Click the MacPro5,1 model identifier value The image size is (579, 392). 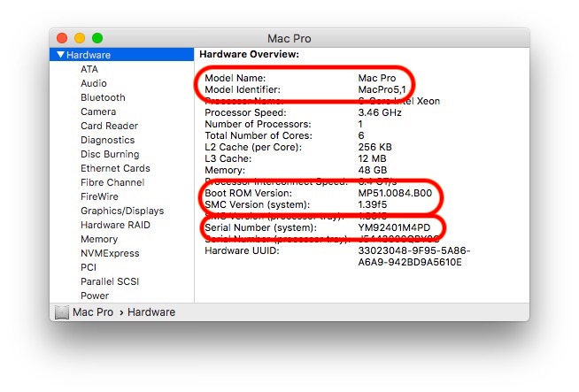coord(382,89)
